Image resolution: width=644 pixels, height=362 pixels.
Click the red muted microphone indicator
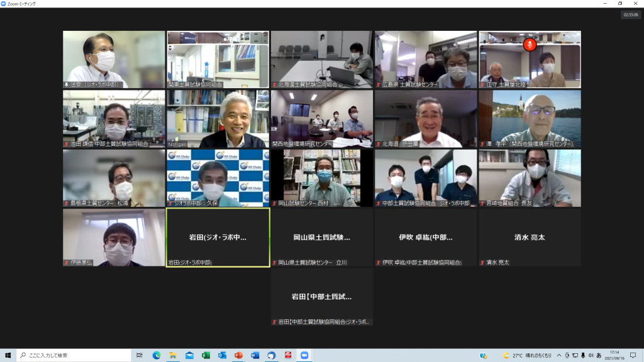coord(530,44)
